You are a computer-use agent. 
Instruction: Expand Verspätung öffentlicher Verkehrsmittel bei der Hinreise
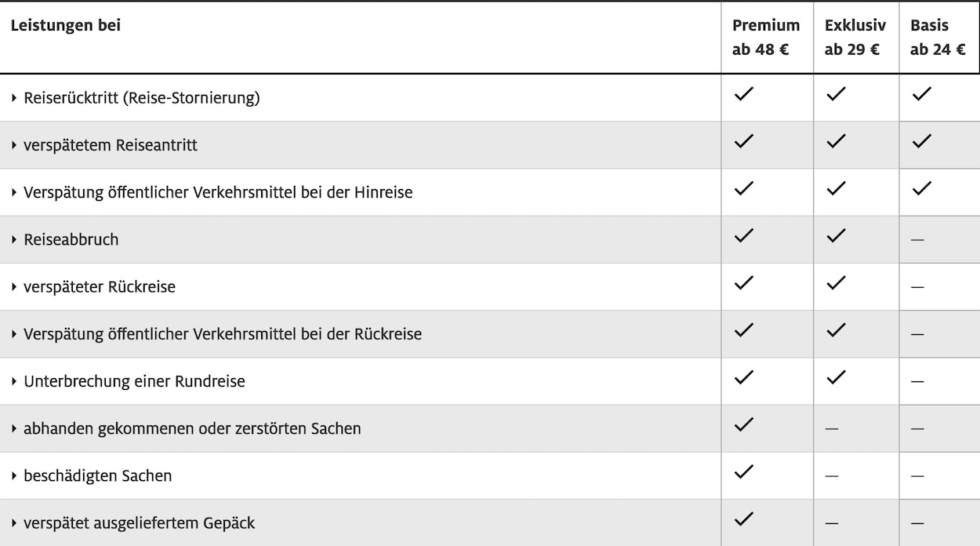[x=217, y=192]
